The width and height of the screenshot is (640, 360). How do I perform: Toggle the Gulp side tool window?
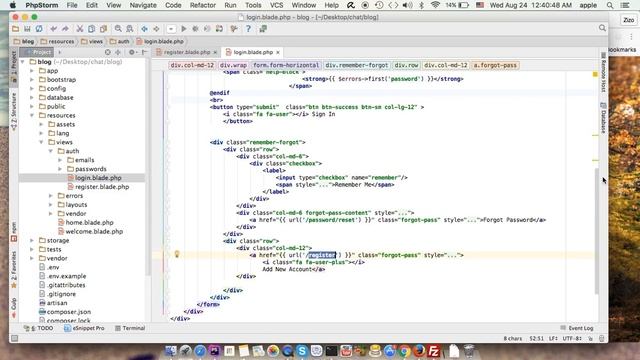(x=14, y=307)
